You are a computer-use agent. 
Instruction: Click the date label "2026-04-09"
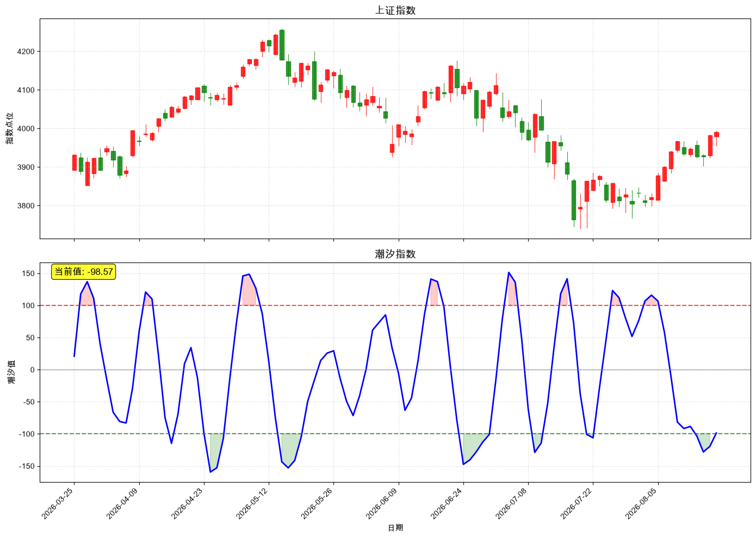(125, 503)
